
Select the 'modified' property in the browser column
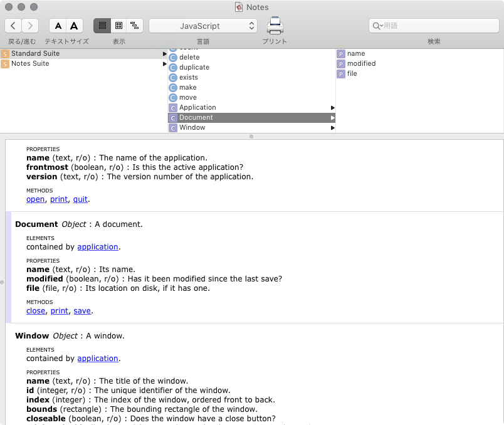tap(361, 63)
